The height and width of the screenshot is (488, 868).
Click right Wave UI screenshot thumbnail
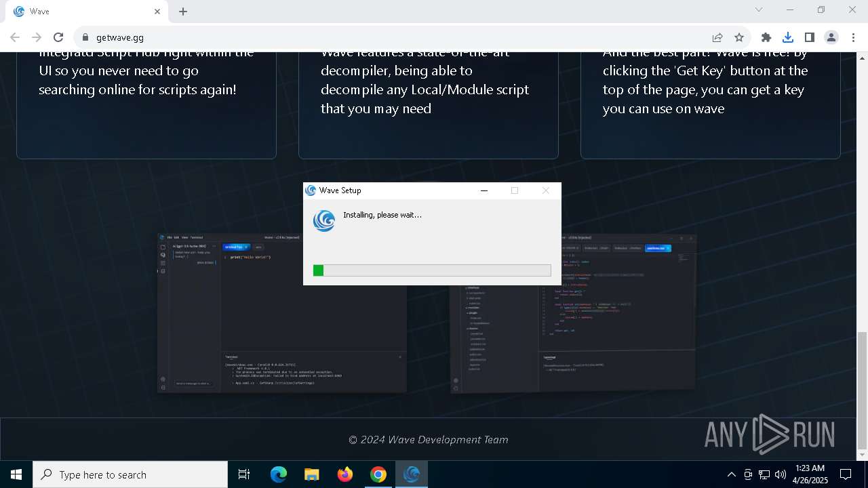point(573,313)
